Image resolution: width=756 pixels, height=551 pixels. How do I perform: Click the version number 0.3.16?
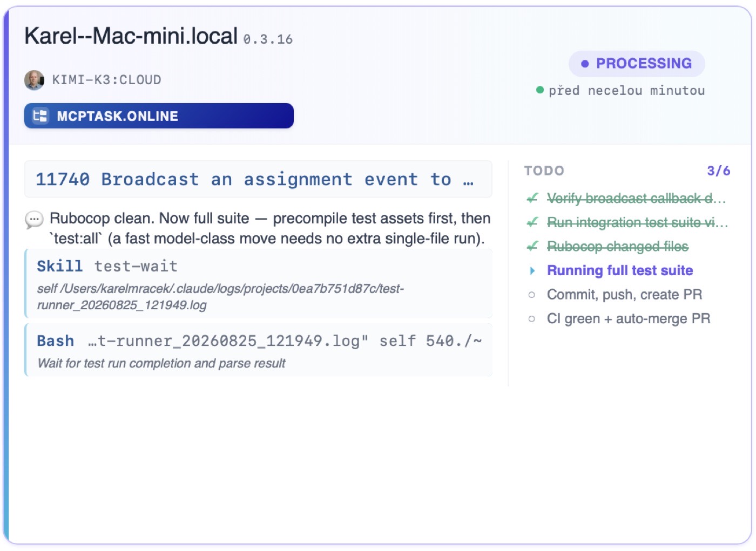(x=268, y=39)
